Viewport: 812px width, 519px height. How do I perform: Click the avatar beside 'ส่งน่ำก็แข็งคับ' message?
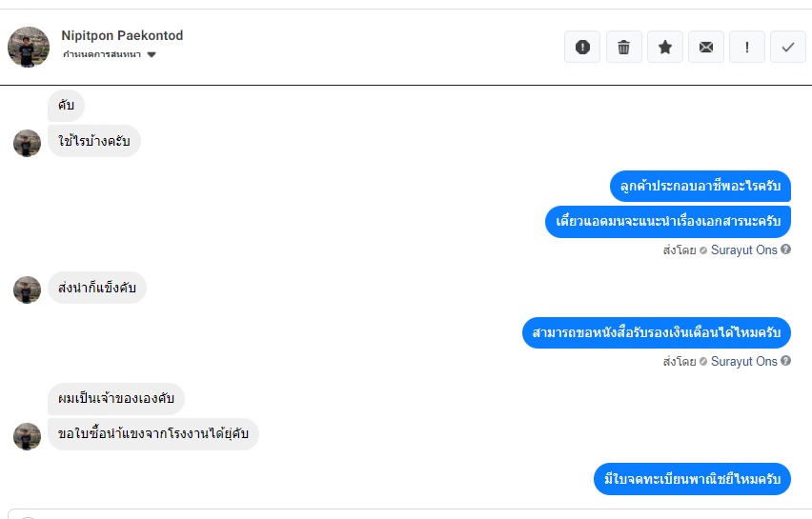tap(27, 289)
